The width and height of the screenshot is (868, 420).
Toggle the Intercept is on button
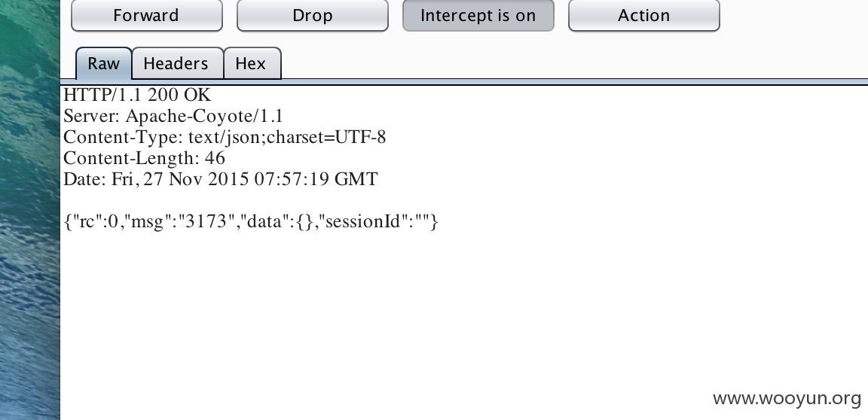pyautogui.click(x=478, y=16)
